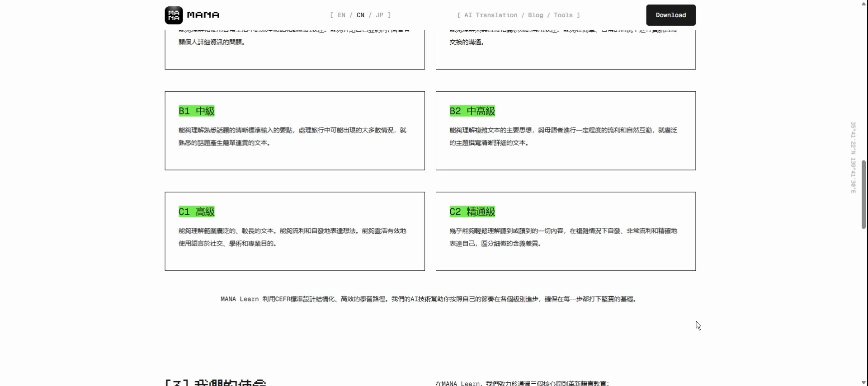Click the MANA wordmark text
The image size is (868, 386).
coord(203,15)
